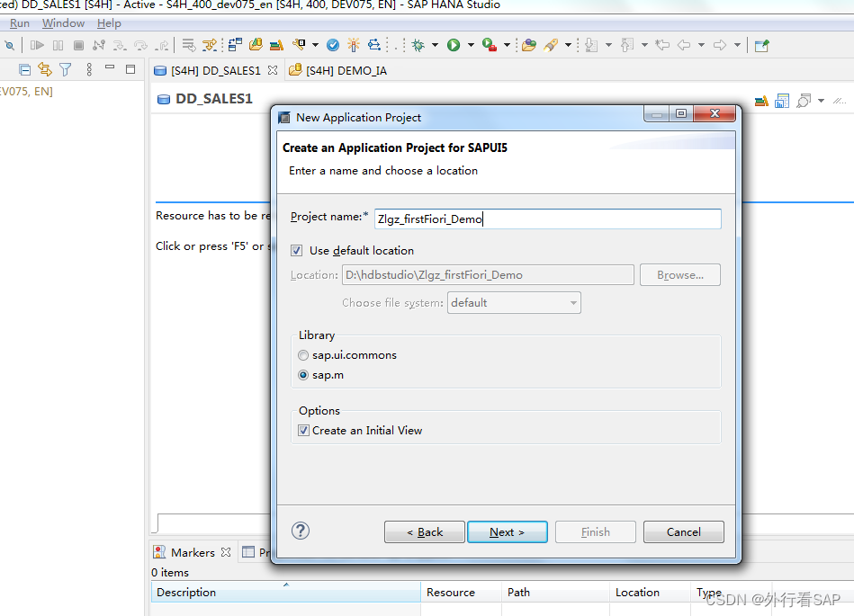Click the Back button in dialog

tap(424, 532)
